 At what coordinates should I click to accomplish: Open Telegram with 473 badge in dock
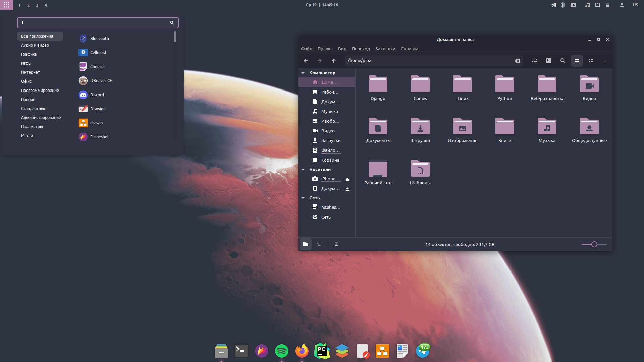click(423, 351)
